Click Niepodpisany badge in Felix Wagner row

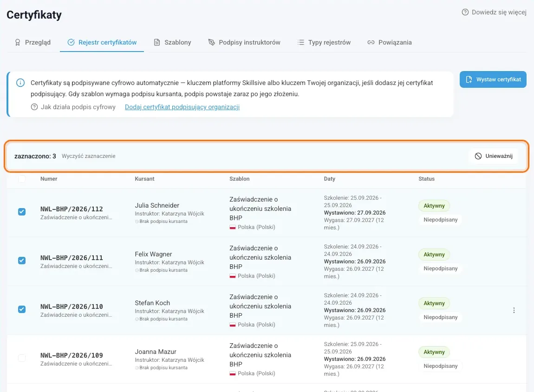(440, 268)
